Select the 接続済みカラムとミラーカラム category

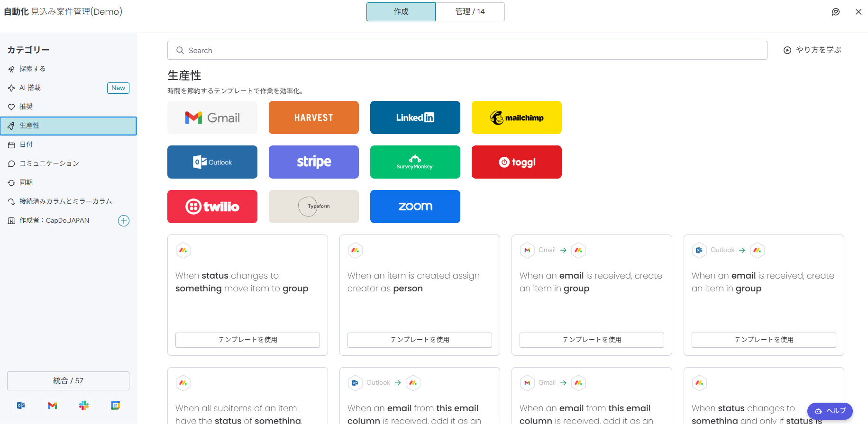coord(65,201)
